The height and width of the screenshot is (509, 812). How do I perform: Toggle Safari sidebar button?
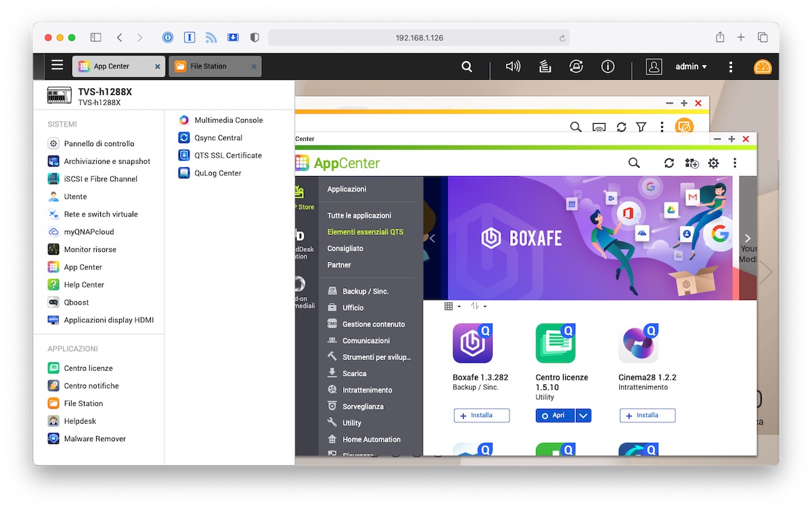(95, 38)
